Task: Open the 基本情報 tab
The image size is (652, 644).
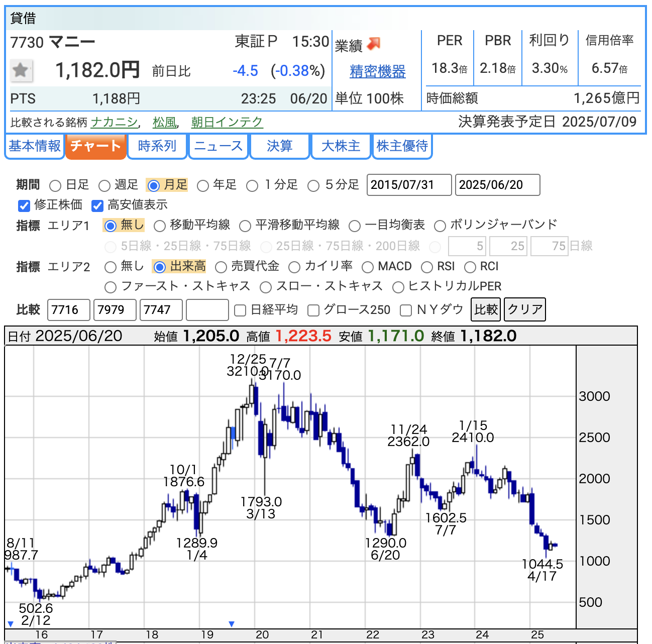Action: tap(35, 146)
